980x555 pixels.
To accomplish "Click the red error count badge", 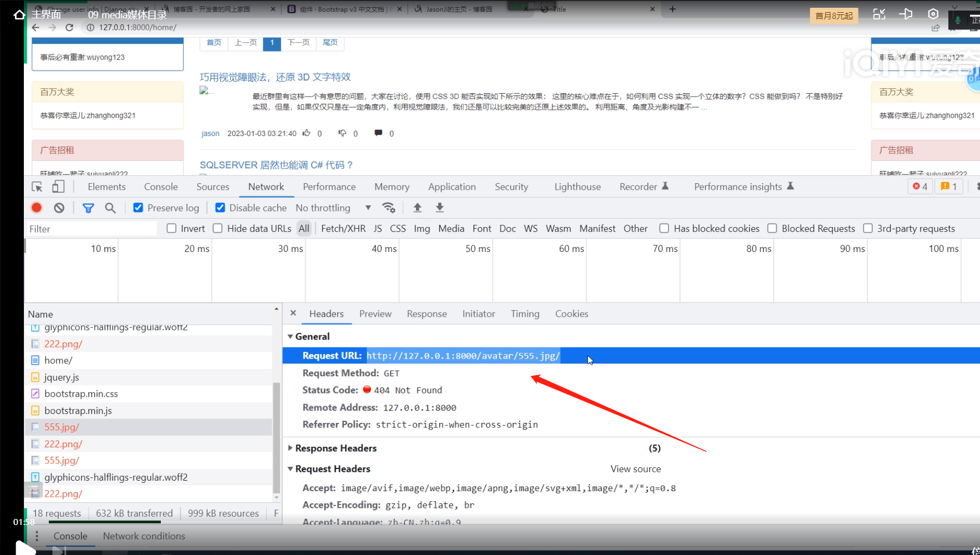I will 920,186.
